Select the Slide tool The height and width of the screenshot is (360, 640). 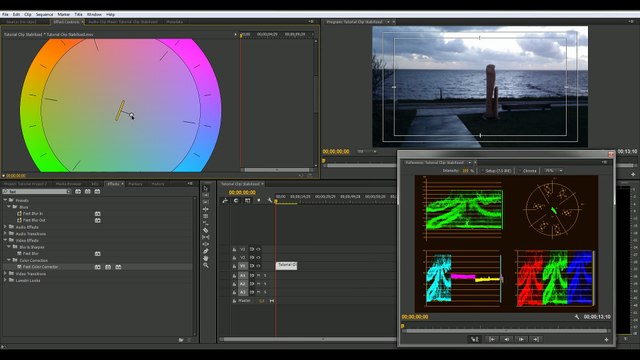click(206, 244)
